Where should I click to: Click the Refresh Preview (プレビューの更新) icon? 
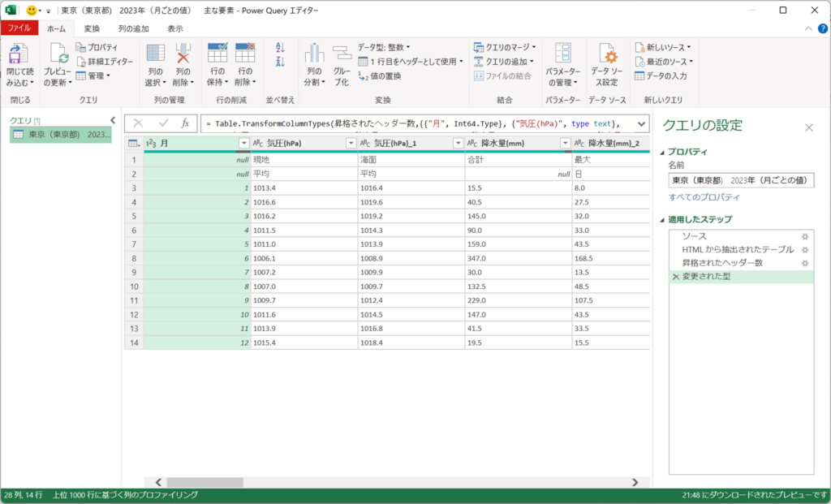click(58, 54)
